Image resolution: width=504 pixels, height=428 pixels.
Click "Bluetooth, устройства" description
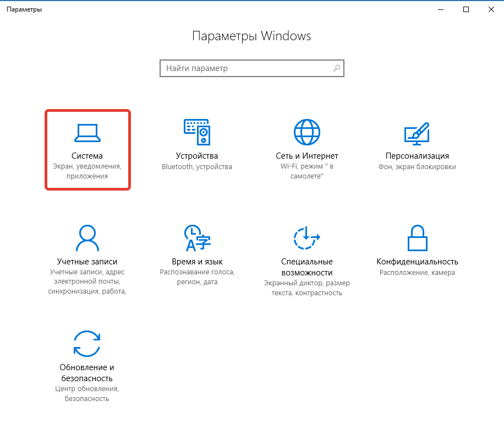197,167
